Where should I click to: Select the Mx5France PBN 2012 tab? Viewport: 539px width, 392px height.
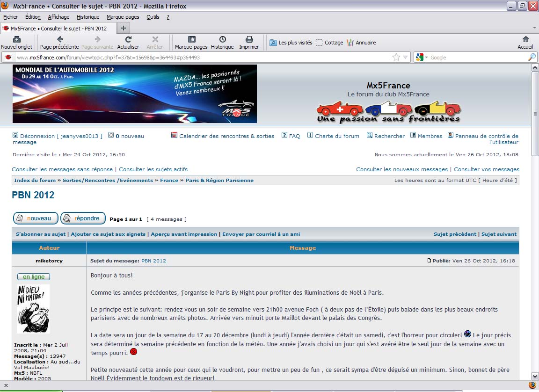[x=58, y=29]
